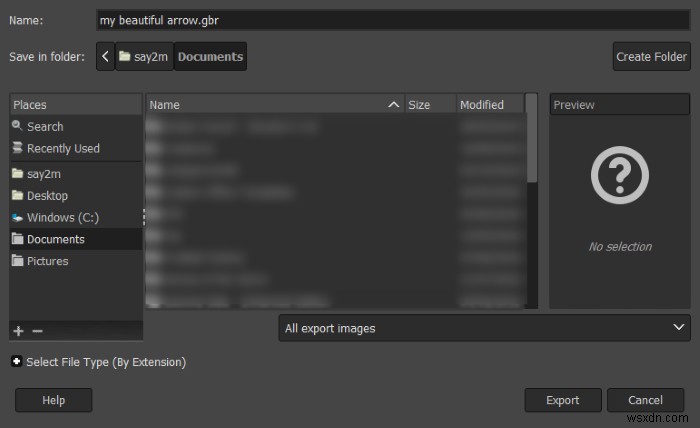Image resolution: width=700 pixels, height=428 pixels.
Task: Open Search in Places
Action: [76, 127]
